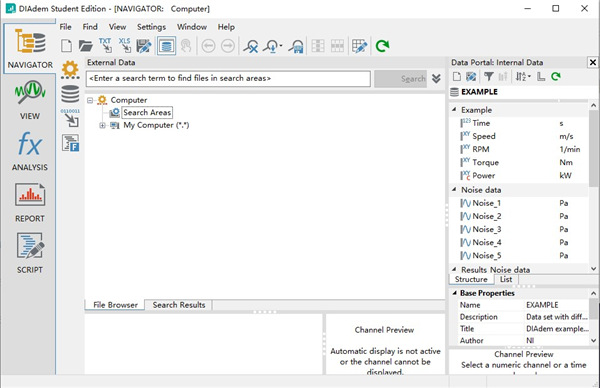Click the Base Properties scrollbar down arrow
600x388 pixels.
[593, 340]
